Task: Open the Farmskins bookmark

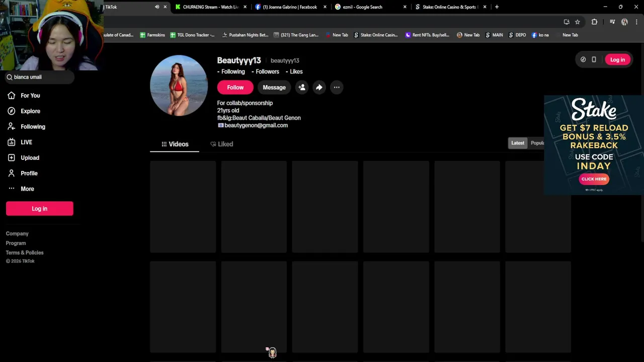Action: point(152,35)
